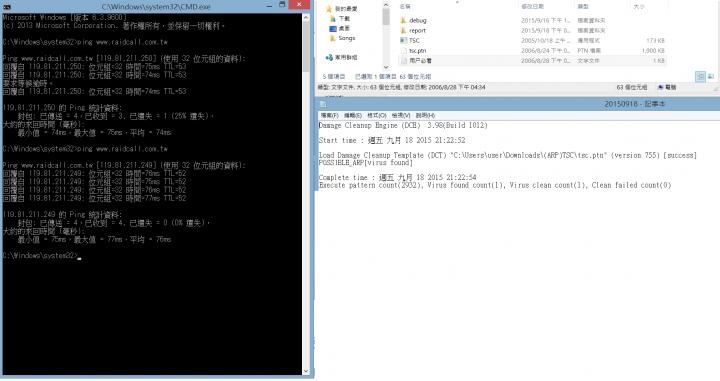
Task: Sort files by Name (名稱) column
Action: pos(405,6)
